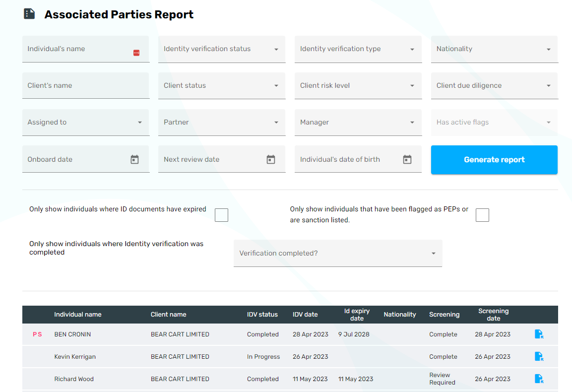572x392 pixels.
Task: Click red icon in Individual's name field
Action: coord(136,53)
